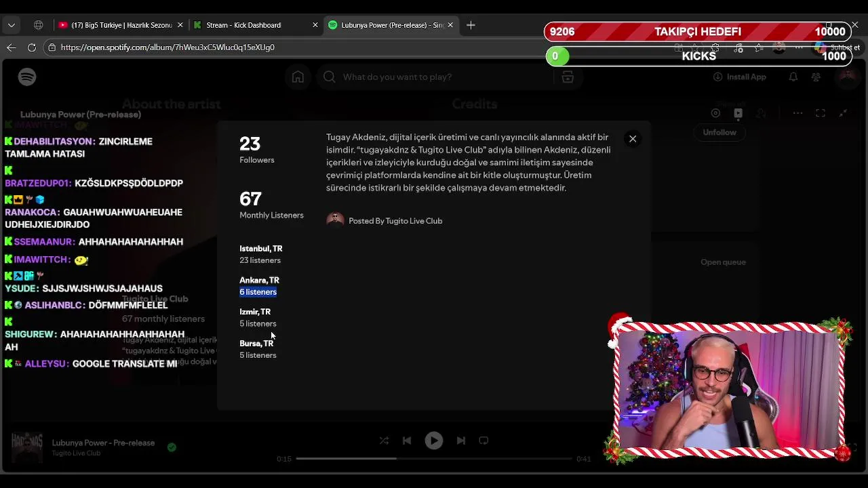Open the three-dots more options in the right panel
This screenshot has width=868, height=488.
pyautogui.click(x=798, y=113)
